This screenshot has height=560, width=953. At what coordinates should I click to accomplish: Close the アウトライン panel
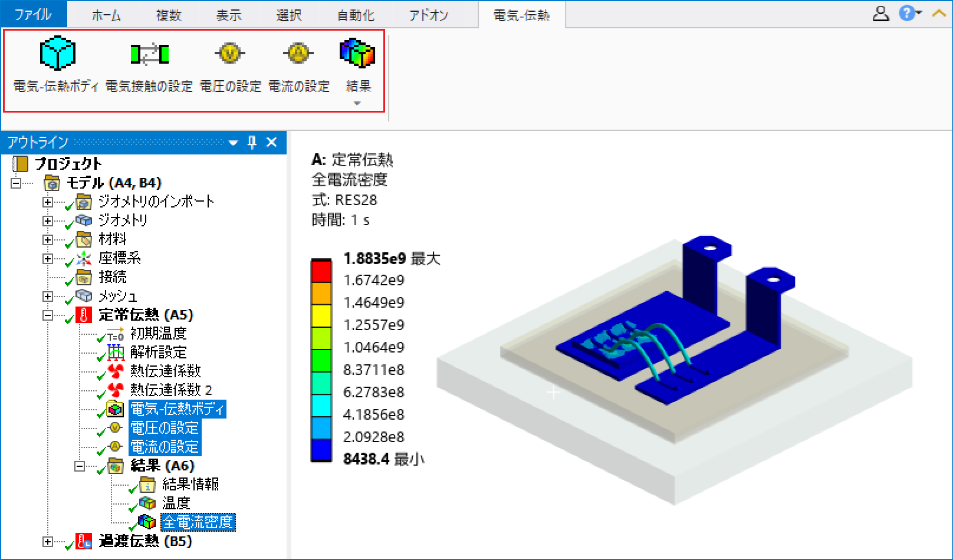(272, 142)
